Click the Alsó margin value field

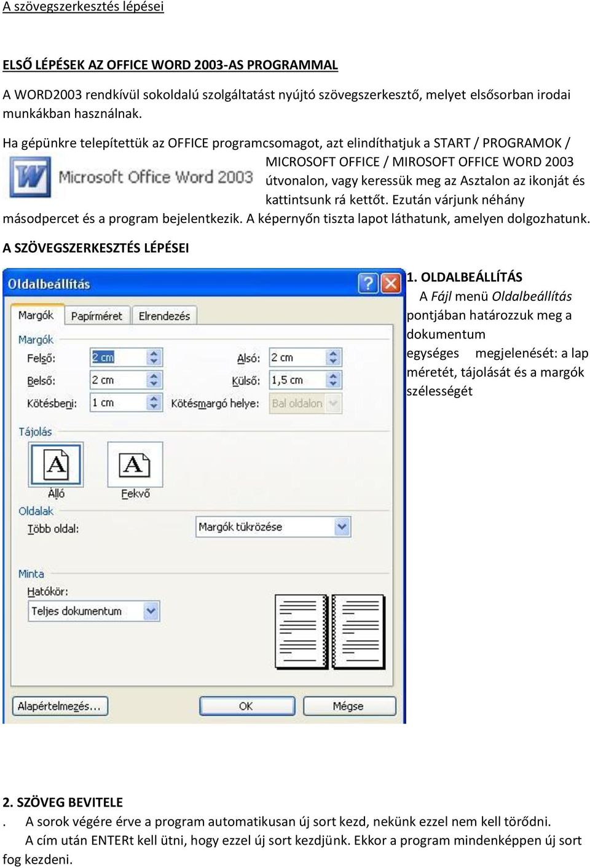[x=297, y=358]
